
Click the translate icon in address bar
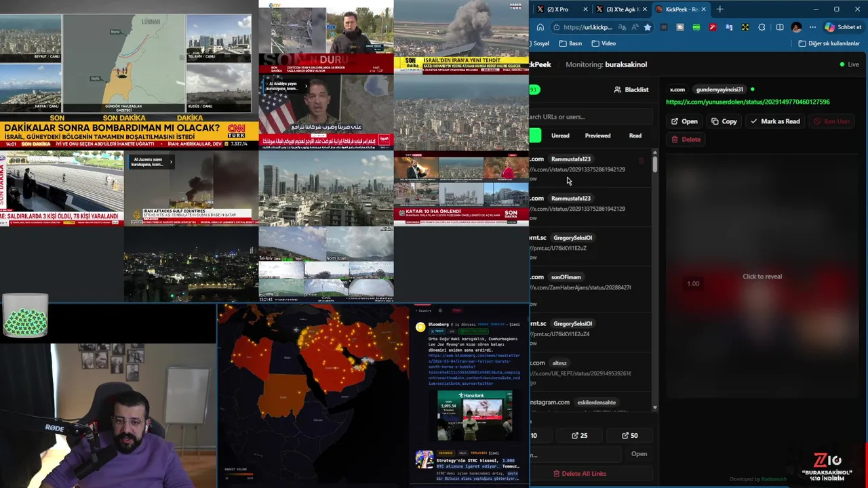tap(621, 27)
